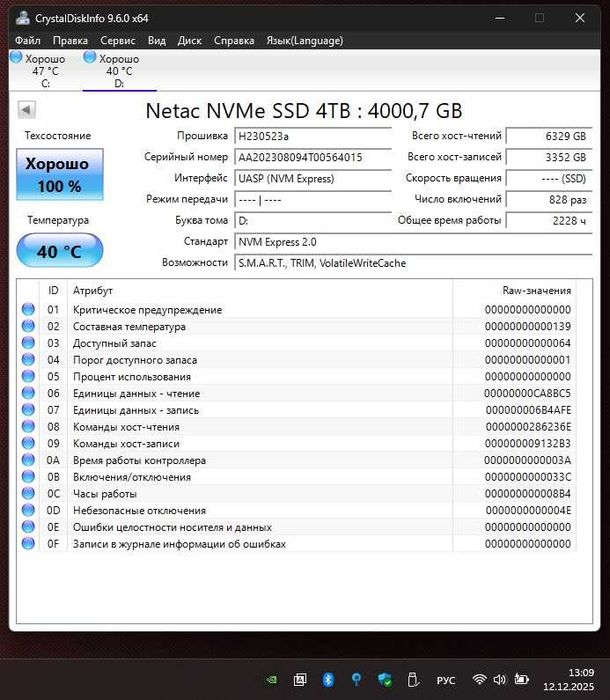Click the status icon for Доступный запас
Screen dimensions: 610x700
pyautogui.click(x=28, y=342)
